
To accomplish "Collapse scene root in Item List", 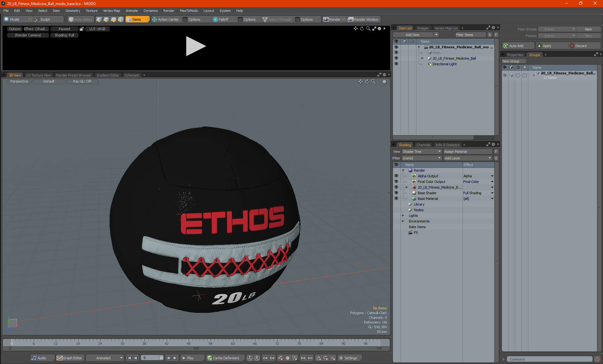I will point(419,47).
